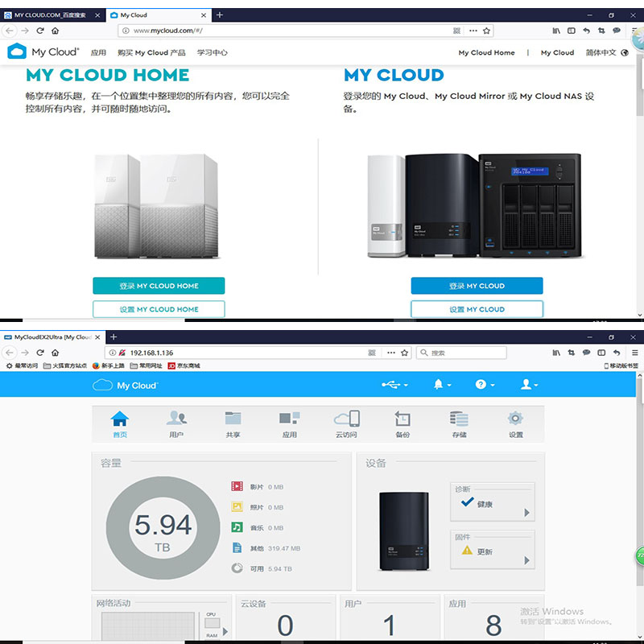Click the My Cloud logo in the blue dashboard header
Viewport: 644px width, 644px height.
coord(126,386)
